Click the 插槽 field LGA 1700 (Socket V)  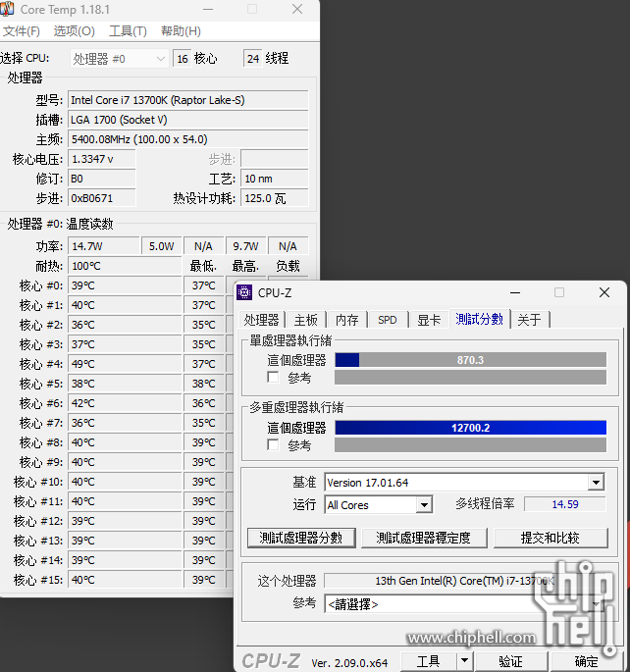(188, 120)
